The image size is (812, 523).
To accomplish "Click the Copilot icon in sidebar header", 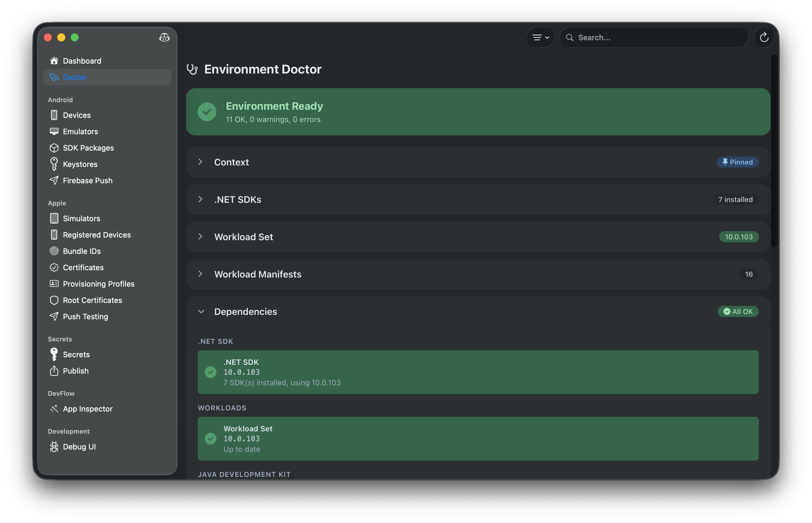I will 164,37.
